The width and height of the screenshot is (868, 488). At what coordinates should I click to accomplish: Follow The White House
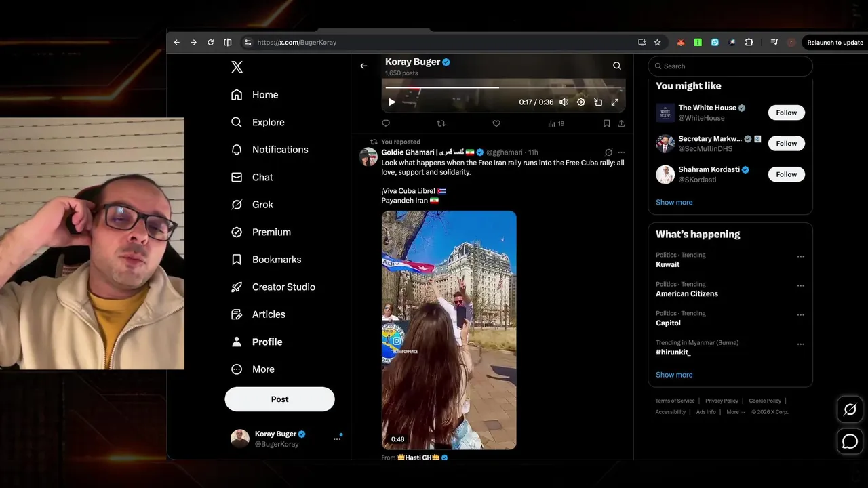tap(787, 113)
